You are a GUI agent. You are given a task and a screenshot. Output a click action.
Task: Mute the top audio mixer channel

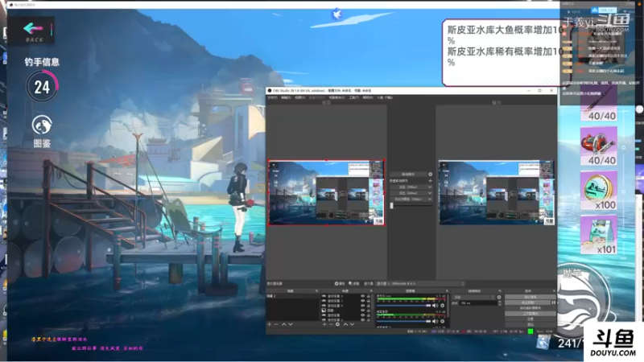[x=435, y=306]
